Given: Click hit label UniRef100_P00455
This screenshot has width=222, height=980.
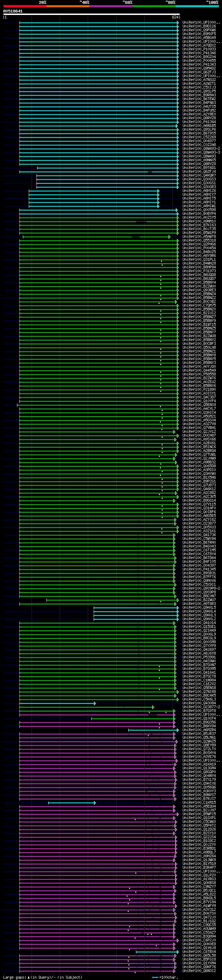Looking at the screenshot, I should [x=199, y=60].
